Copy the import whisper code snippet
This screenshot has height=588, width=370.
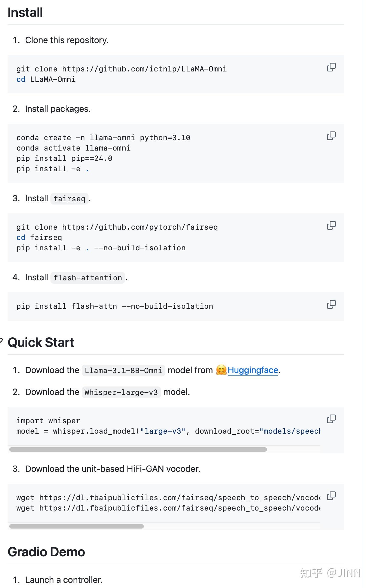(x=331, y=419)
